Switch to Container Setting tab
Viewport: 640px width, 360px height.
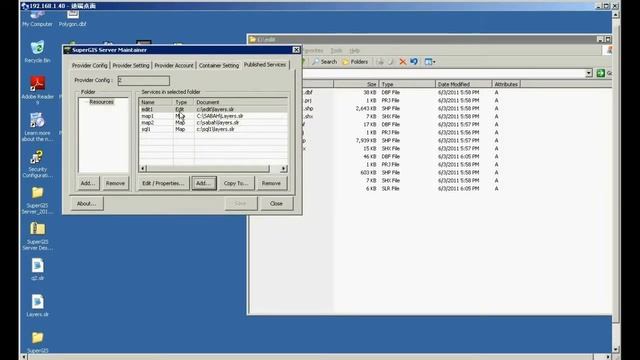(219, 65)
